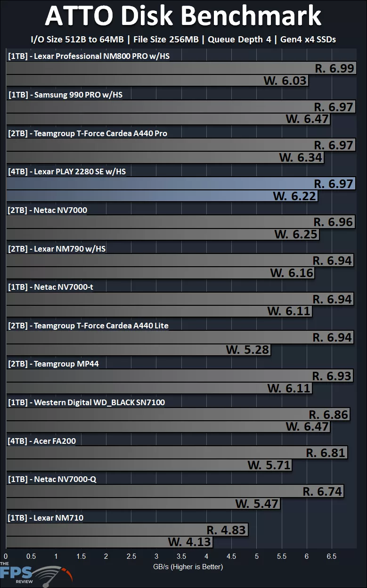367x588 pixels.
Task: Click the W. 6.25 write value
Action: tap(296, 234)
